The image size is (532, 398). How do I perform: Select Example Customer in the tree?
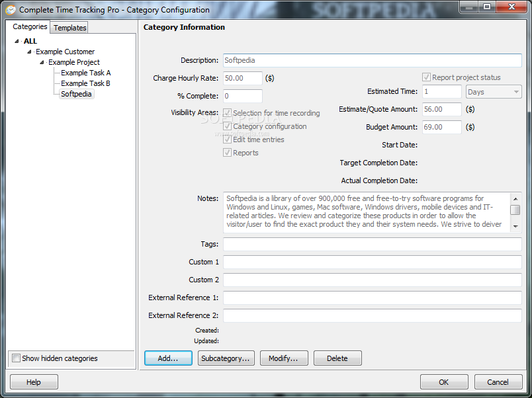coord(65,52)
